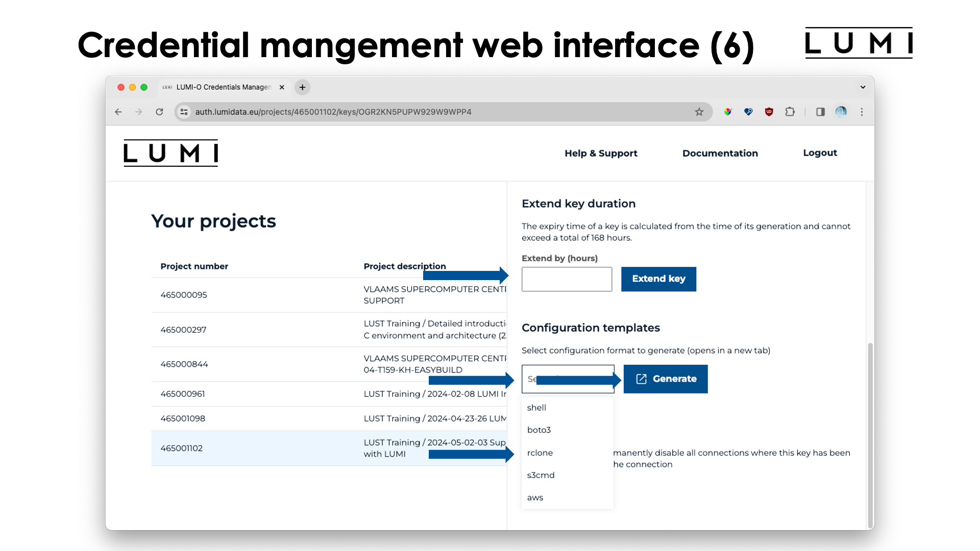Choose s3cmd from the format list
The width and height of the screenshot is (980, 551).
(x=567, y=475)
